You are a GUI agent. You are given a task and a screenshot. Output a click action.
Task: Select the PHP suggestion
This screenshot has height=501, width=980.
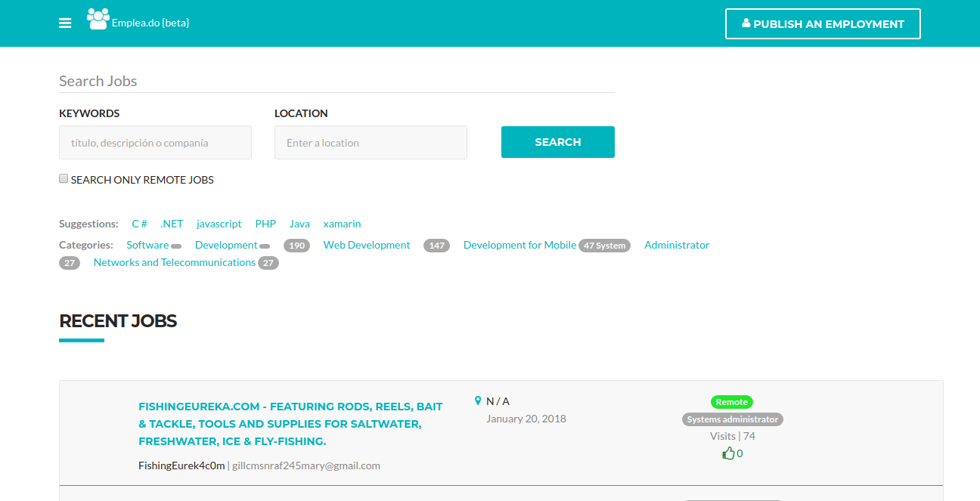(265, 224)
